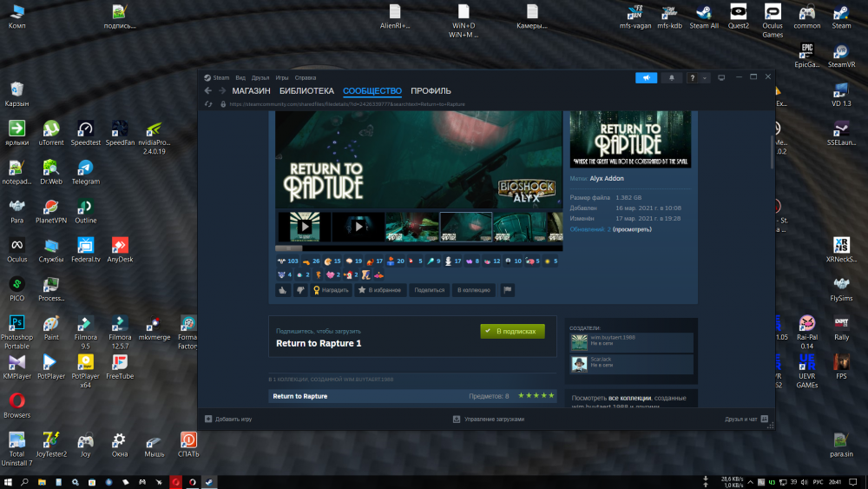Click Steam icon in the taskbar
Viewport: 868px width, 489px height.
pos(208,482)
